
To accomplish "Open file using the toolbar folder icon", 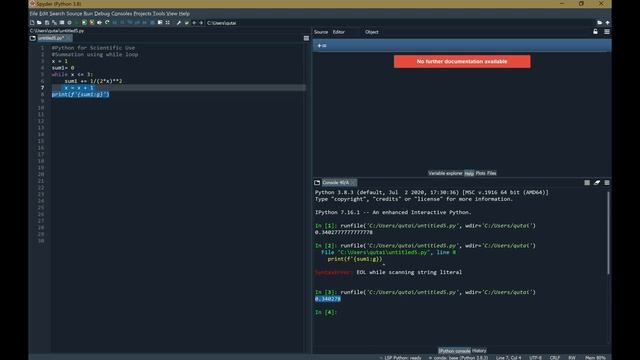I will [39, 23].
